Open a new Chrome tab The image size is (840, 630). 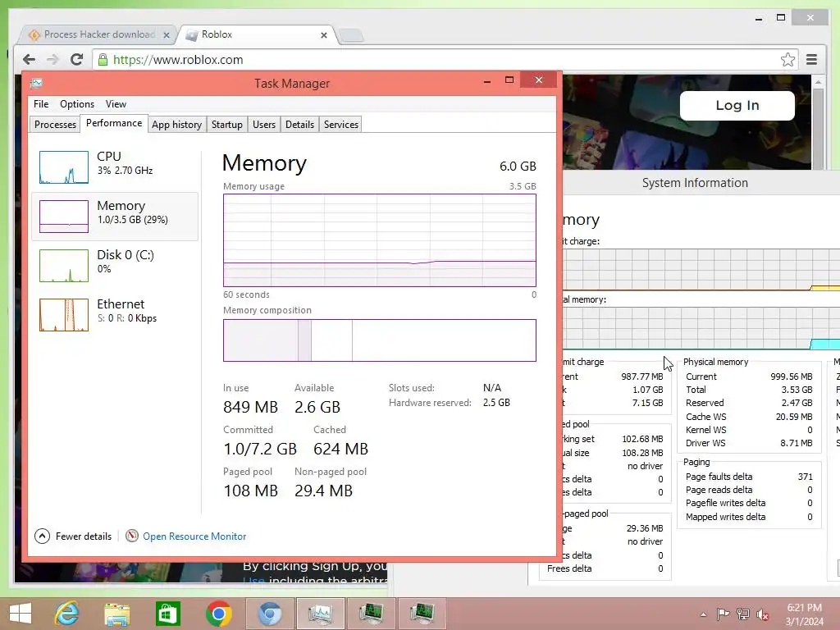click(x=351, y=35)
